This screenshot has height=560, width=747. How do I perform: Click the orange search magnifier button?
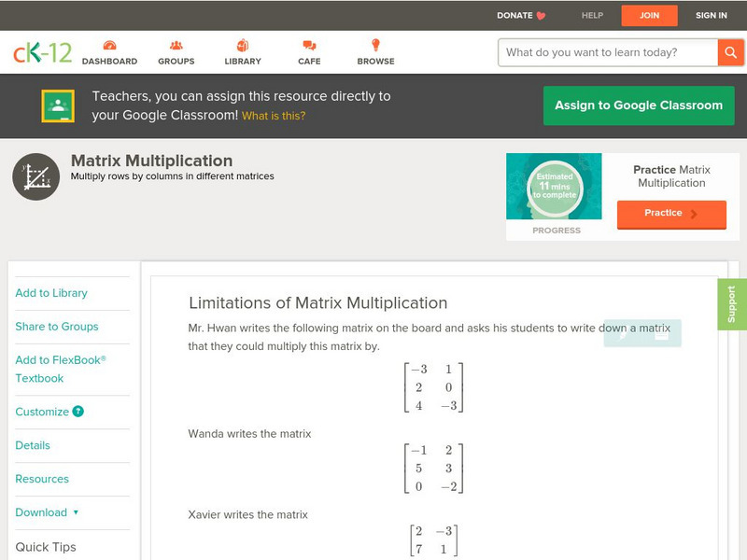(730, 52)
